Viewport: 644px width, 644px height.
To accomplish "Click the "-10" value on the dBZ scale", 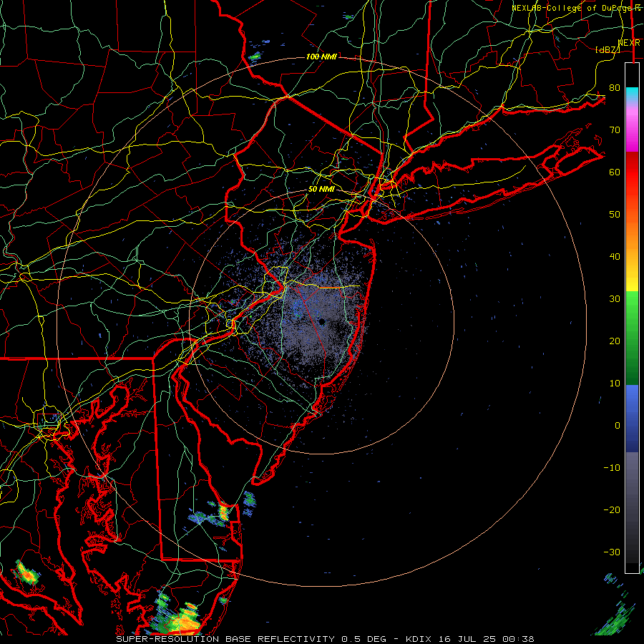I will pos(612,468).
